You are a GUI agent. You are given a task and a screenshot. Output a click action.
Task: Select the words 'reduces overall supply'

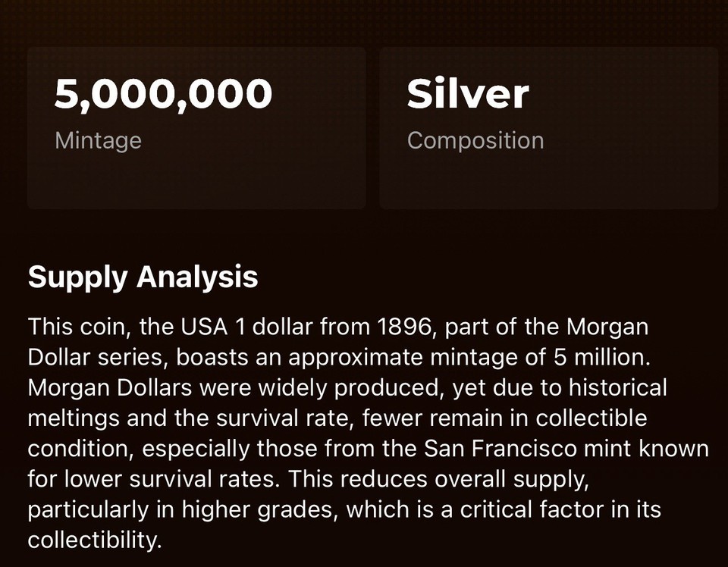(x=466, y=479)
